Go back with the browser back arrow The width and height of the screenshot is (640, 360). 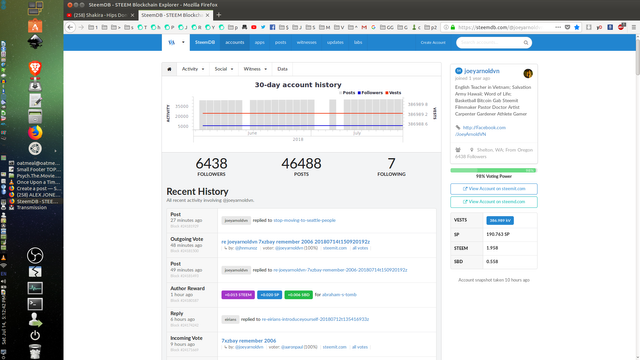[x=70, y=27]
